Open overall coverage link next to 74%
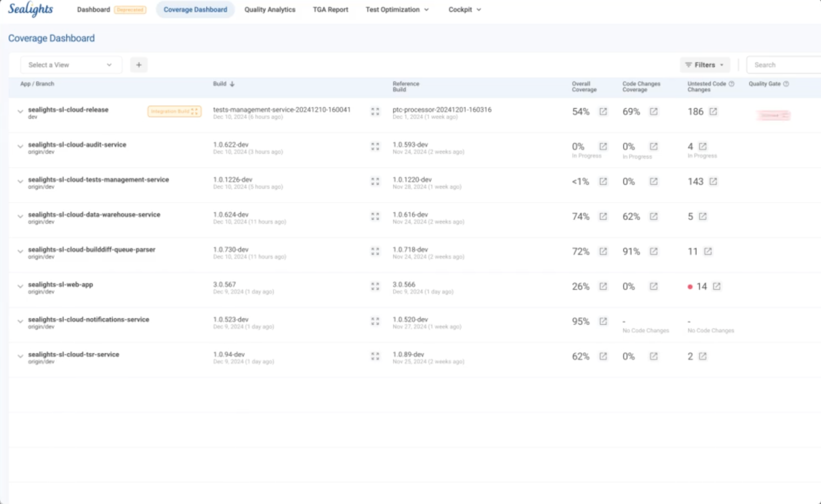 pyautogui.click(x=603, y=217)
